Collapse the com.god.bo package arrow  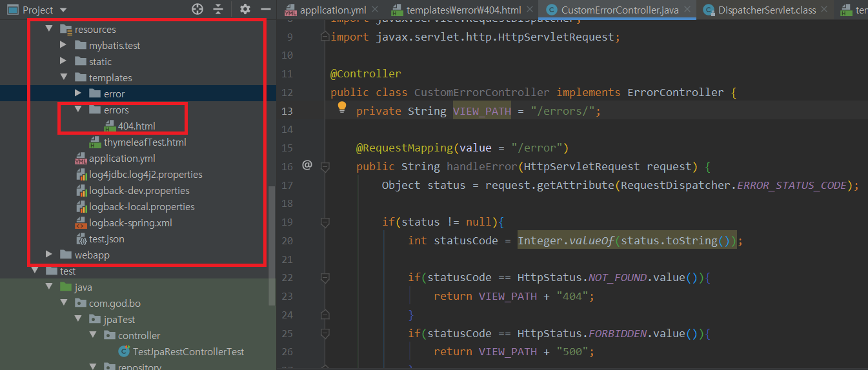[x=63, y=303]
